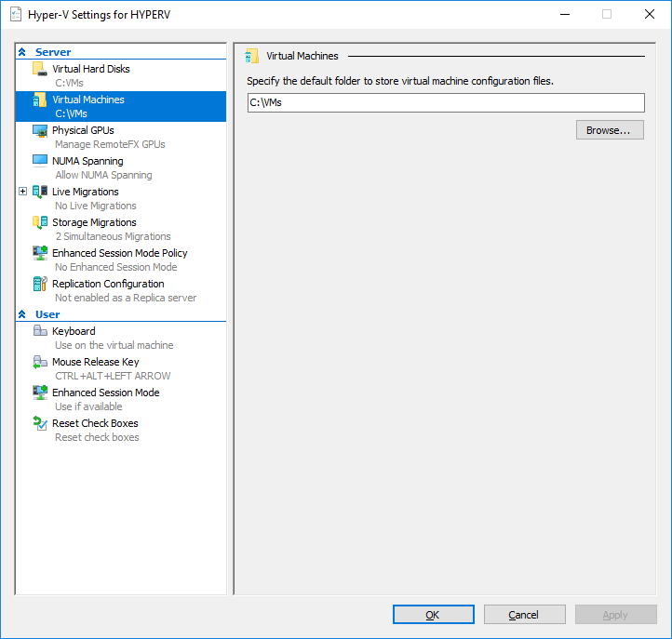Click the Browse... button
The image size is (672, 639).
[x=610, y=130]
